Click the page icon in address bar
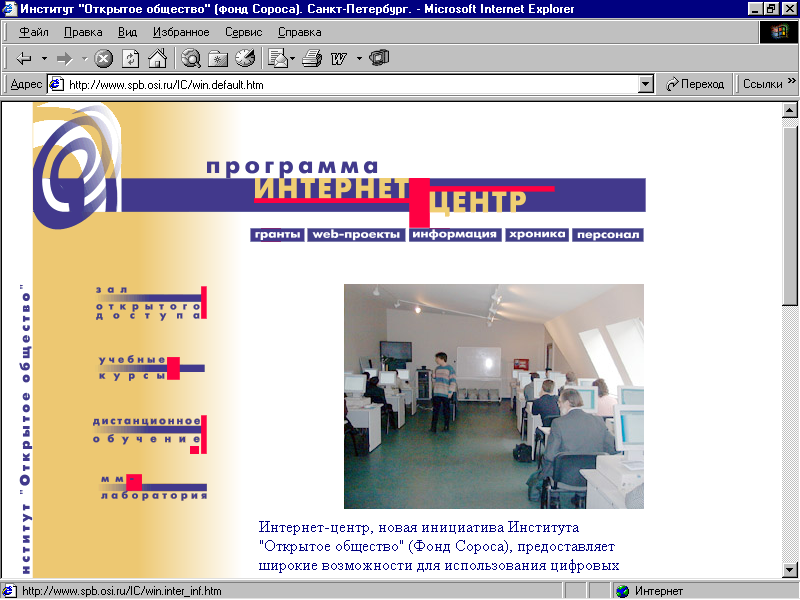 click(56, 84)
